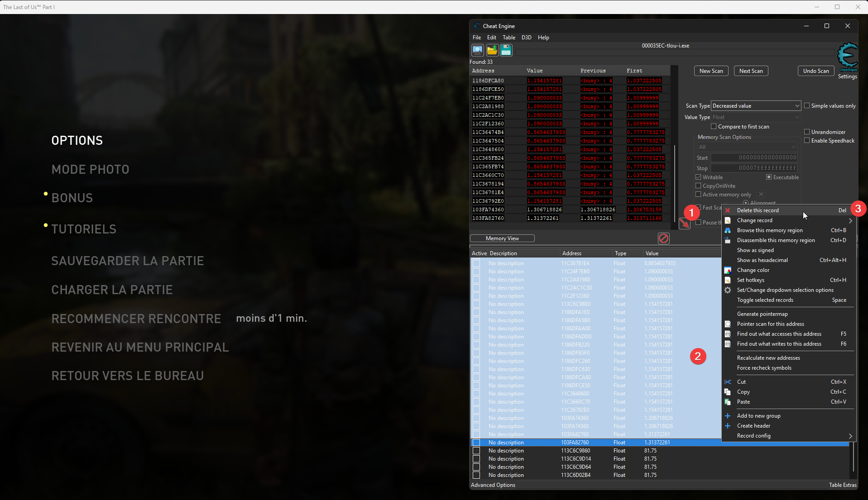Toggle the Executable checkbox
The height and width of the screenshot is (500, 868).
tap(769, 177)
